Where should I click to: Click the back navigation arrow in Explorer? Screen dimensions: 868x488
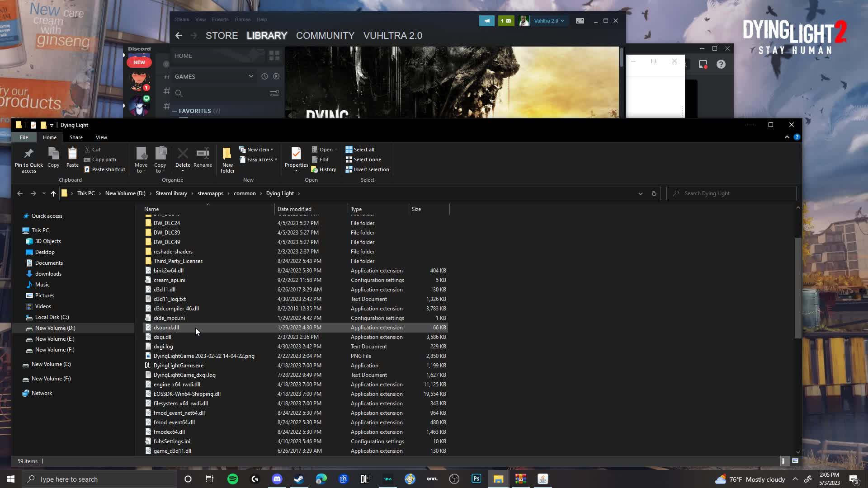[x=19, y=193]
